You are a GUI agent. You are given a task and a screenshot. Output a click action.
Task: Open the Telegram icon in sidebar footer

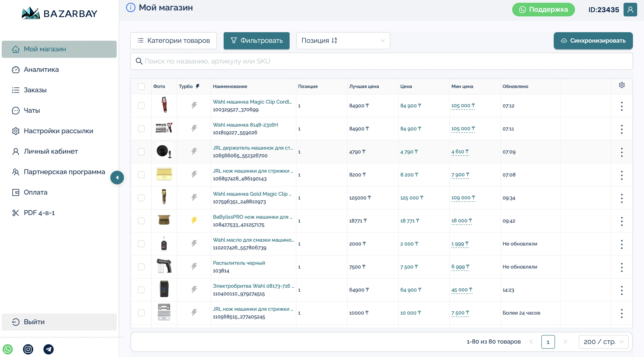[x=49, y=349]
